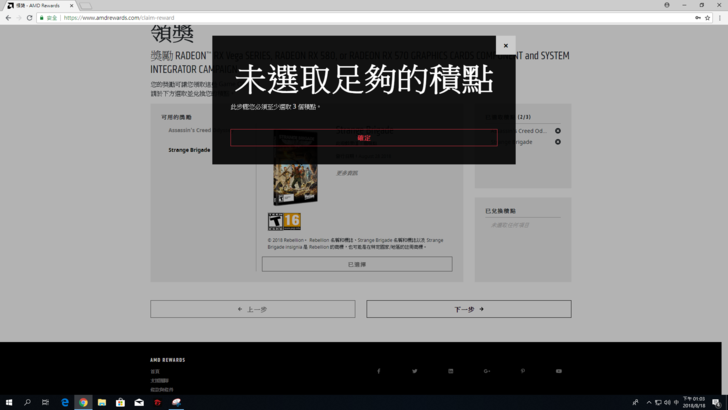The height and width of the screenshot is (410, 728).
Task: Click the browser back arrow
Action: pos(8,18)
